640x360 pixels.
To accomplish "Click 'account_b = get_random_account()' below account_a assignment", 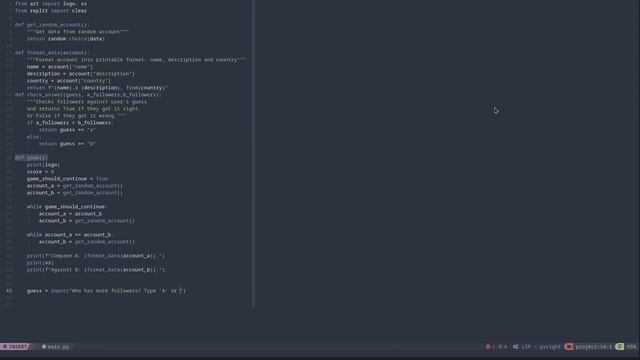I will 75,193.
